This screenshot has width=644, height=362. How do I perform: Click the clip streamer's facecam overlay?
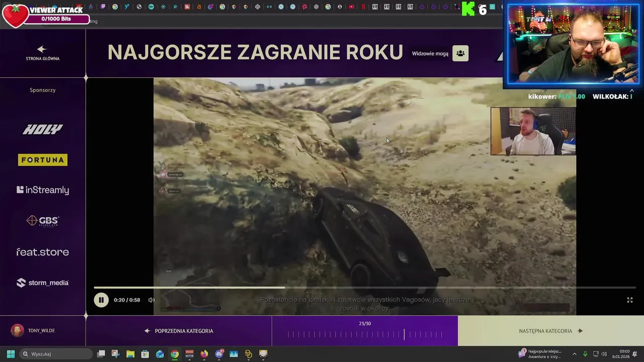(533, 131)
